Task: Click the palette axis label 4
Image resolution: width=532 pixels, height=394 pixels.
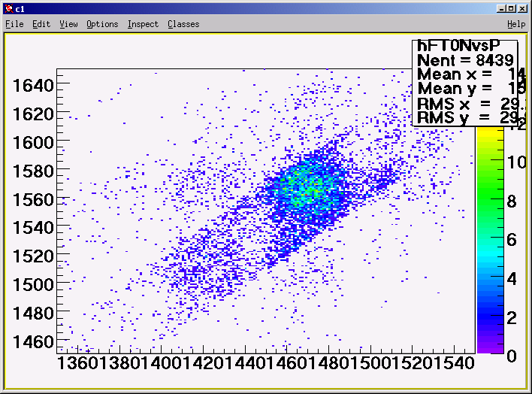Action: tap(512, 279)
